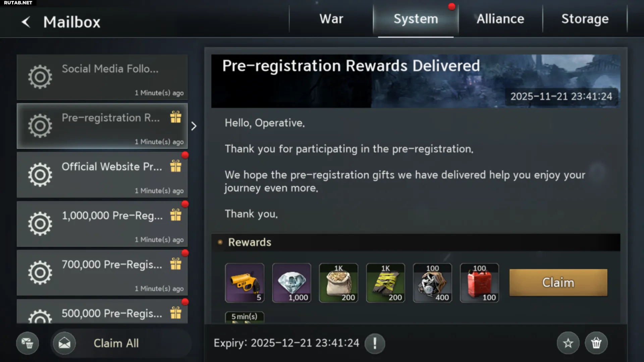This screenshot has width=644, height=362.
Task: Click the open envelope icon
Action: 64,343
